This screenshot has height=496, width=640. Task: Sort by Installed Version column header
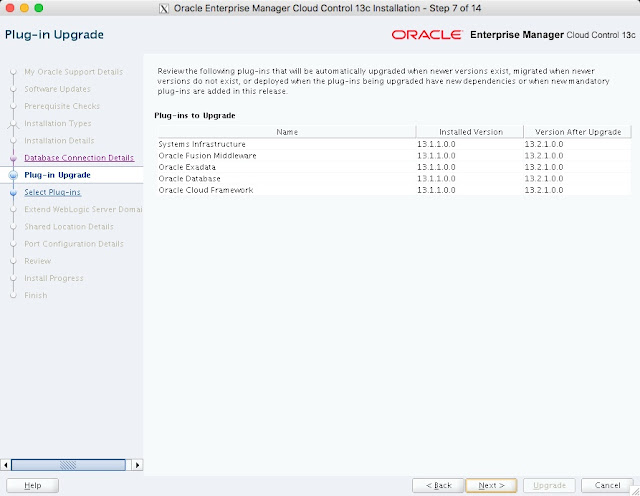470,132
